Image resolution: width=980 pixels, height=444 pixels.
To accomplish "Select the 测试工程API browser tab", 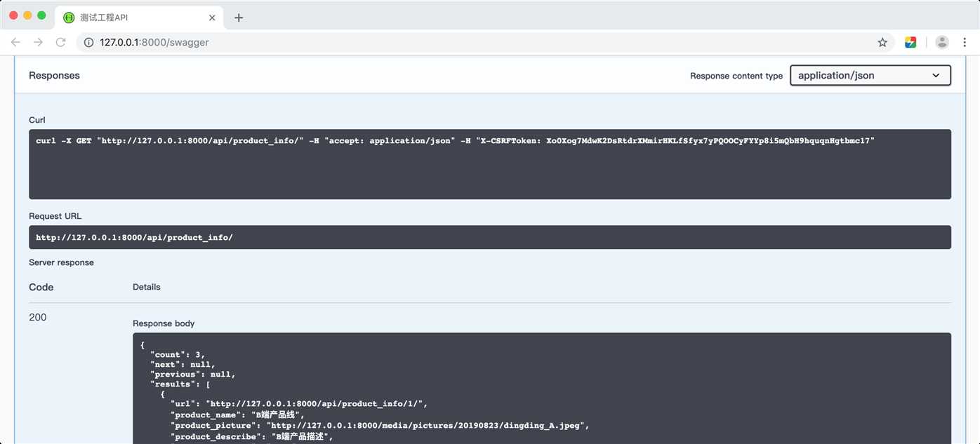I will tap(140, 18).
